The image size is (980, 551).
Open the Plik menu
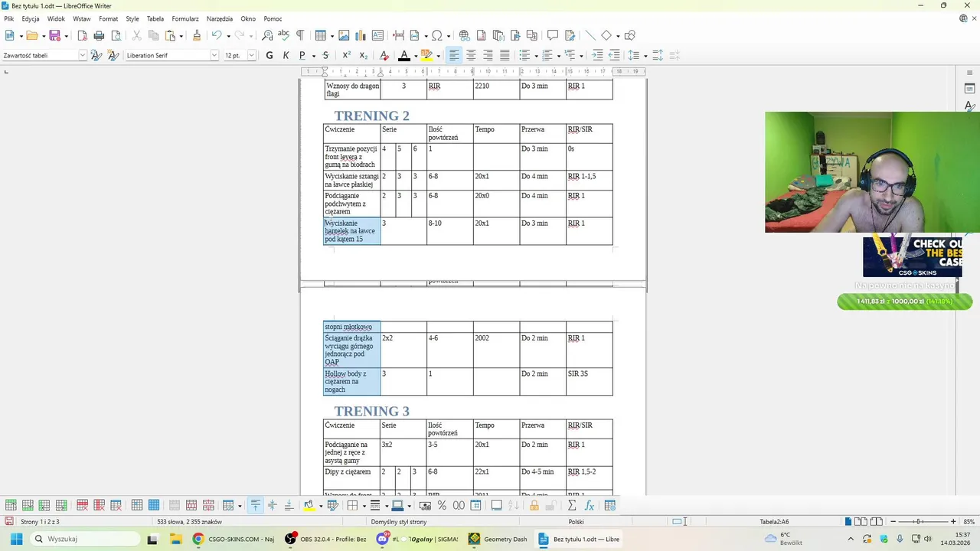(9, 18)
